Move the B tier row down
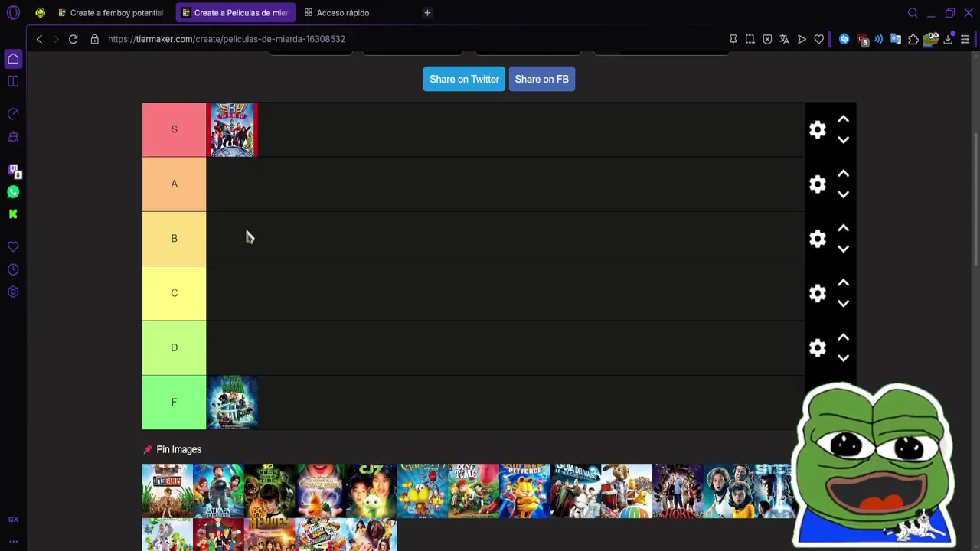 pyautogui.click(x=843, y=249)
